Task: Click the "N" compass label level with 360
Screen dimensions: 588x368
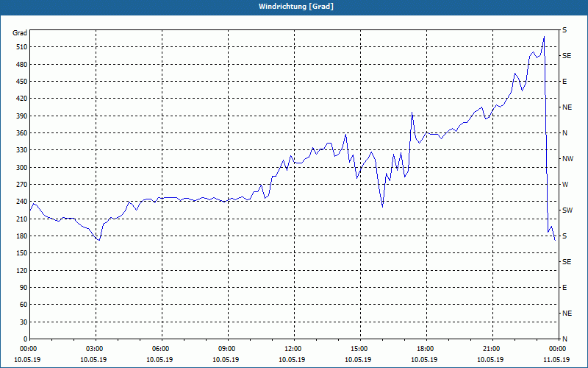Action: pyautogui.click(x=564, y=133)
